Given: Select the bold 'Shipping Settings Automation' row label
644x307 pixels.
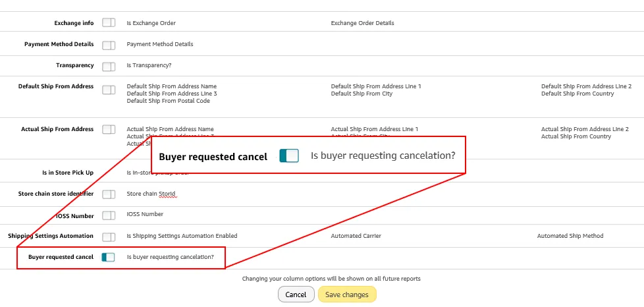Looking at the screenshot, I should point(51,236).
